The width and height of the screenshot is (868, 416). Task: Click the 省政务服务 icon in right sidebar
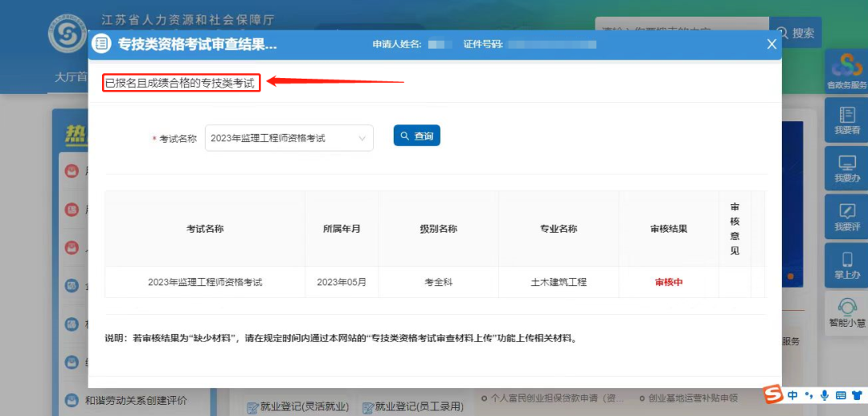click(x=846, y=71)
